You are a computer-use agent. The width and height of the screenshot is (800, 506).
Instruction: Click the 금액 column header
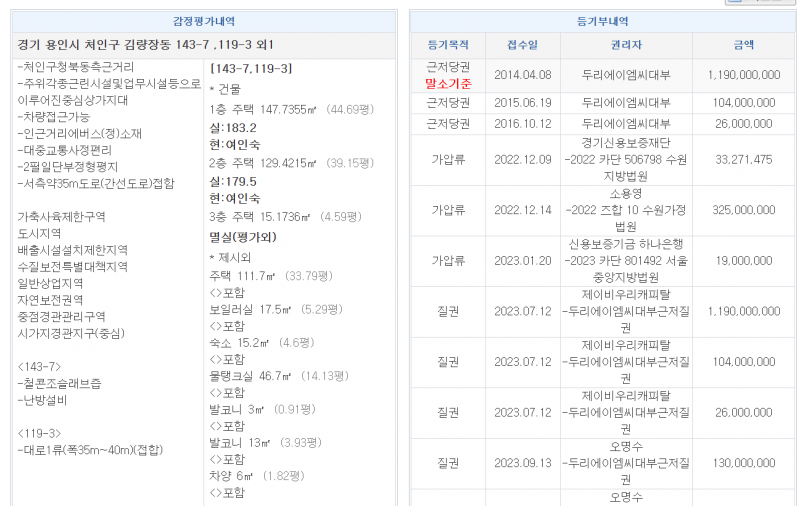coord(743,46)
